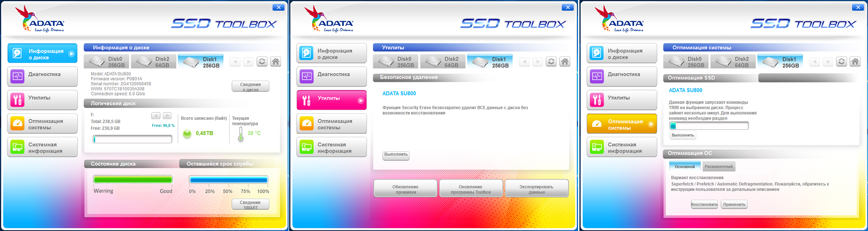The width and height of the screenshot is (868, 231).
Task: Select Disk0 256GB in the right window
Action: click(686, 62)
